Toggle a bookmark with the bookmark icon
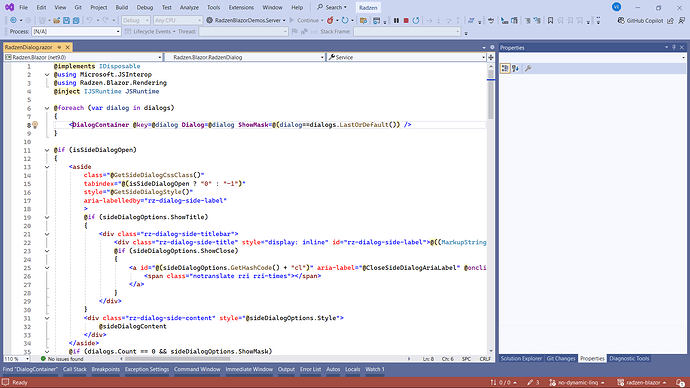This screenshot has height=388, width=690. point(550,20)
